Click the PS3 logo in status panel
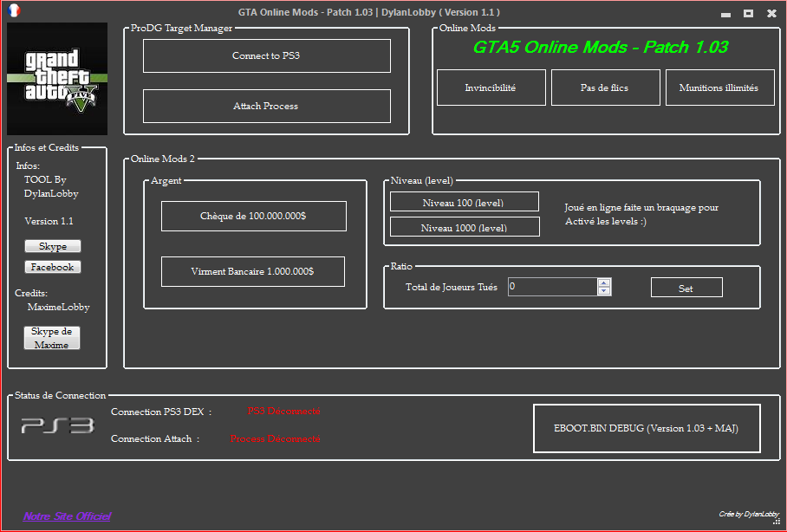787x532 pixels. pos(58,425)
